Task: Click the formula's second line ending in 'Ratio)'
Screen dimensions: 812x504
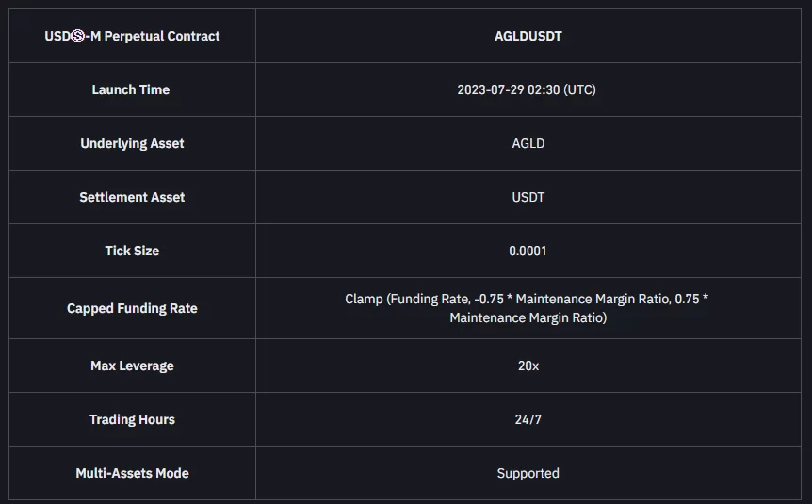Action: coord(528,317)
